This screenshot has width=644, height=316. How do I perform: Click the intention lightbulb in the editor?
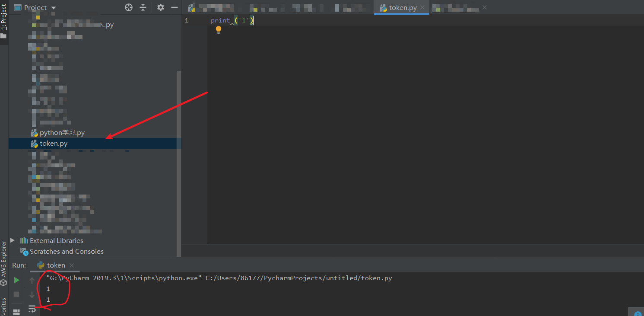[x=218, y=30]
